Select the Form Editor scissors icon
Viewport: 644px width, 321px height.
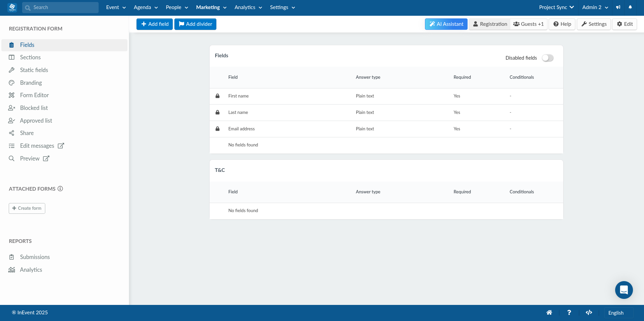11,95
